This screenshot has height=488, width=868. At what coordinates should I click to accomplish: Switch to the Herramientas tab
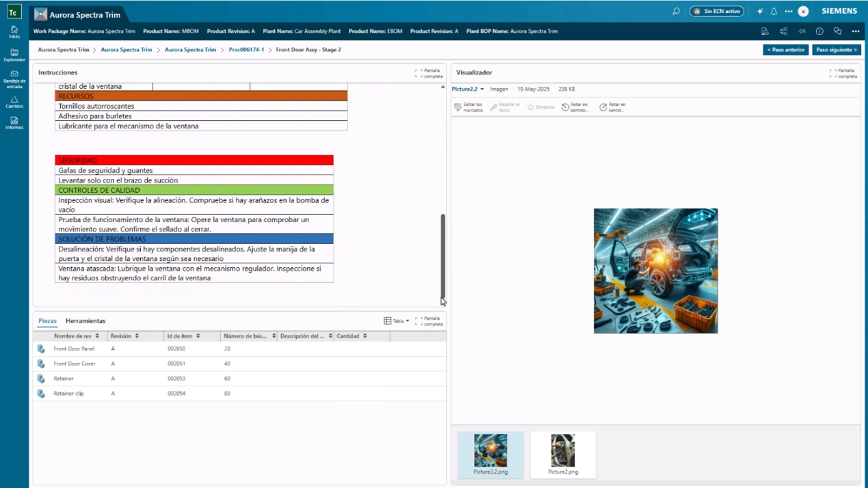[85, 321]
